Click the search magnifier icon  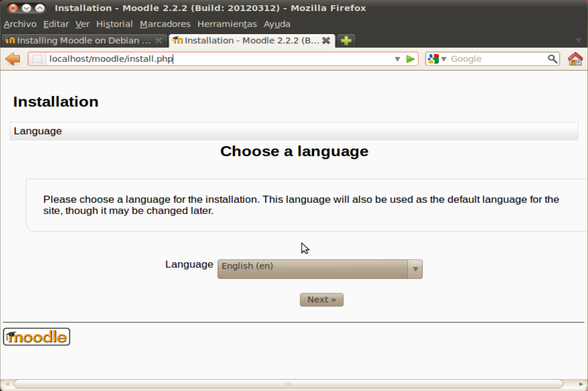[x=552, y=59]
